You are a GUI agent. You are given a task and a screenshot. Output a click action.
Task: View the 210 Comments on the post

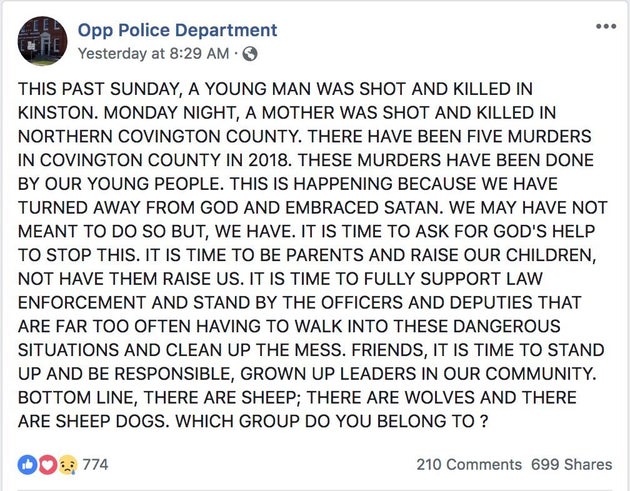point(468,464)
